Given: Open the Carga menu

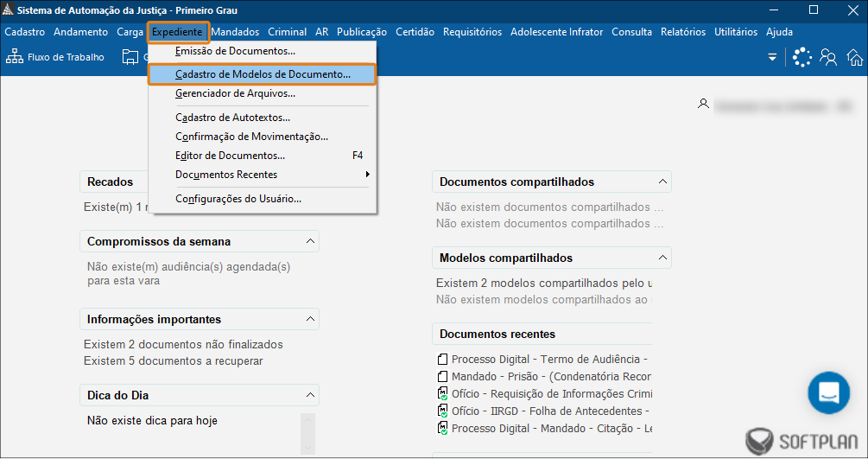Looking at the screenshot, I should tap(130, 32).
